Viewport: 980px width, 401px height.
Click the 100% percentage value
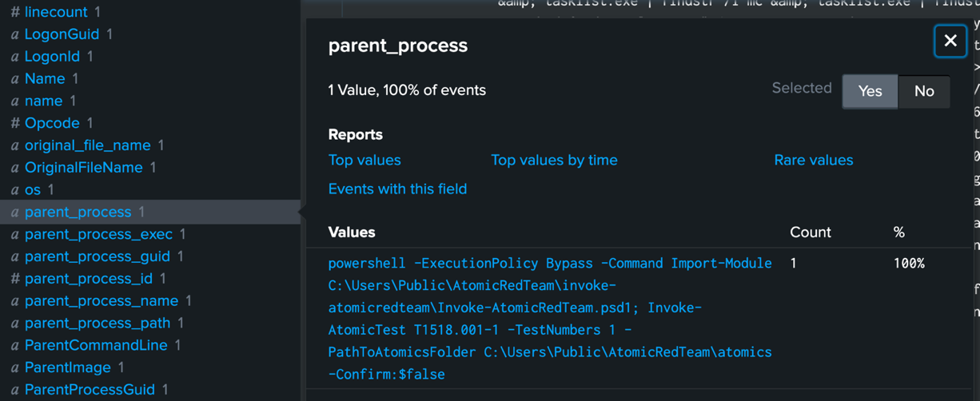pos(909,263)
